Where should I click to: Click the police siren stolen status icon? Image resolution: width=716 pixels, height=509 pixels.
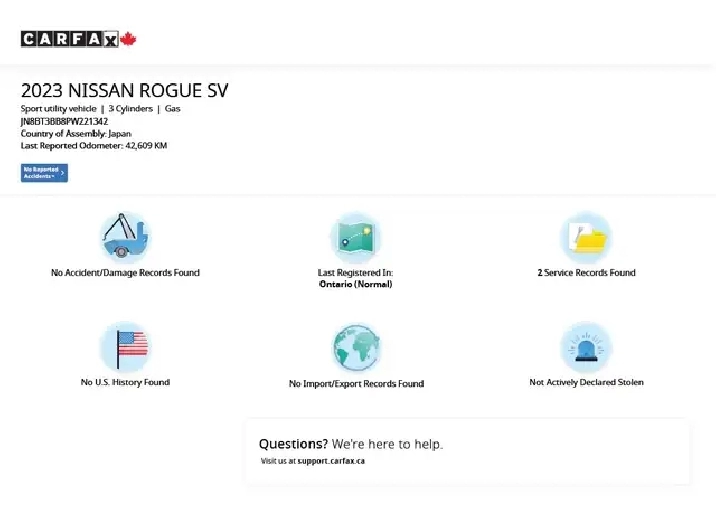coord(586,347)
